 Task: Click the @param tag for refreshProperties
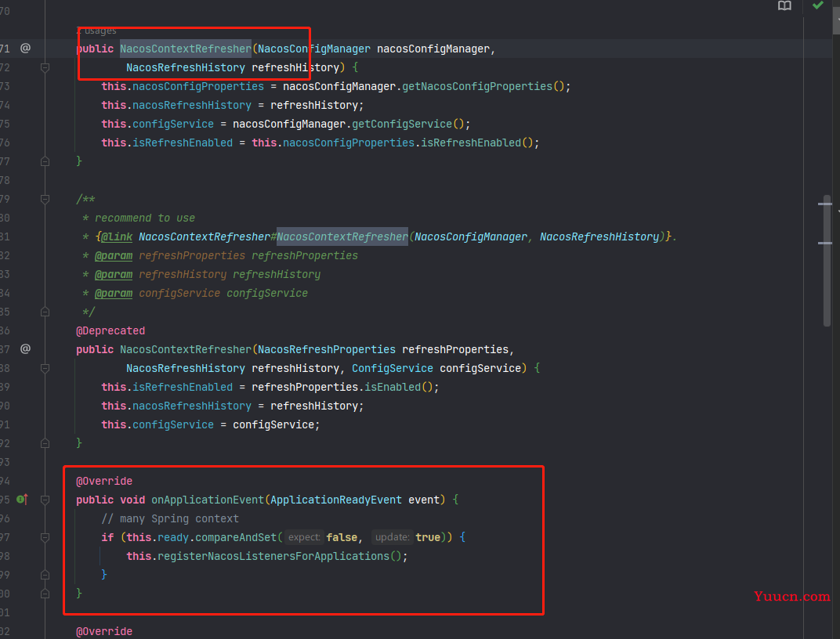tap(114, 255)
